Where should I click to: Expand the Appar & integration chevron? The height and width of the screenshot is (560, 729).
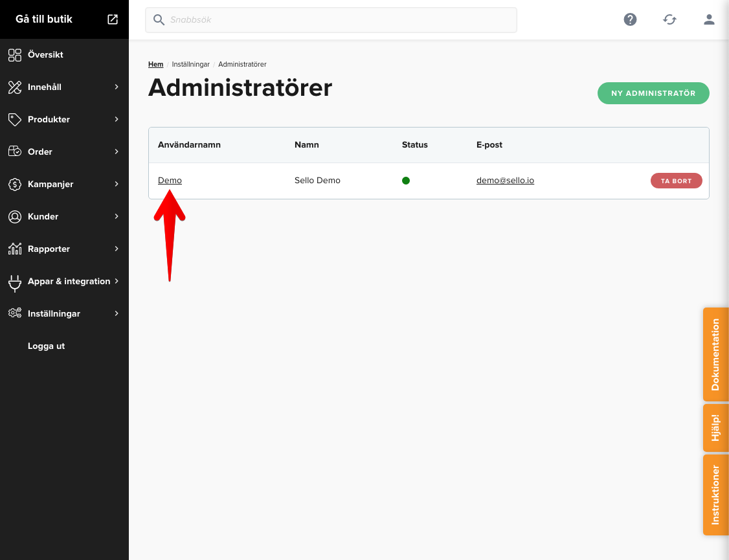pos(117,281)
